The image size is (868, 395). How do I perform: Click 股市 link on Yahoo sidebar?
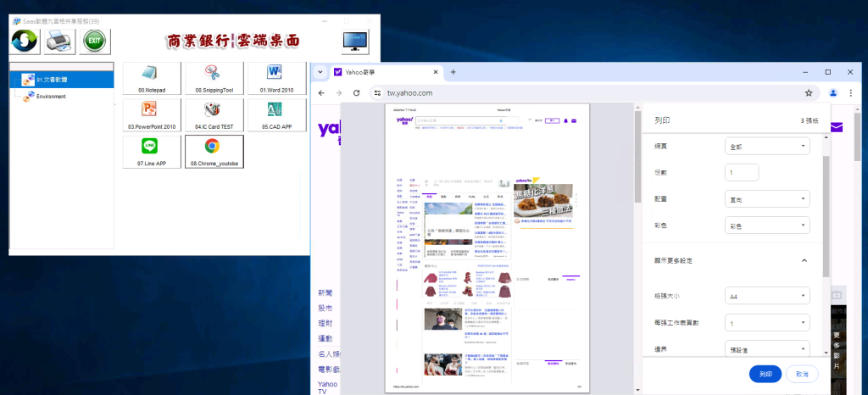click(x=325, y=309)
